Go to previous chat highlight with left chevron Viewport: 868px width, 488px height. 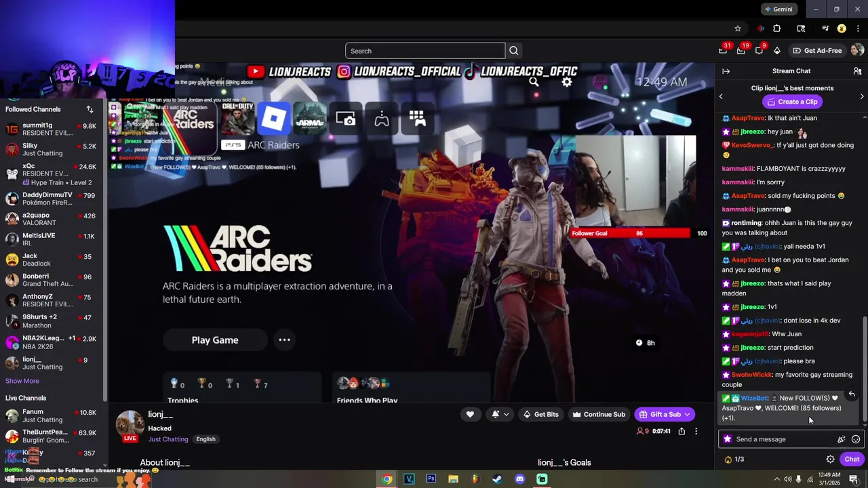pos(721,96)
